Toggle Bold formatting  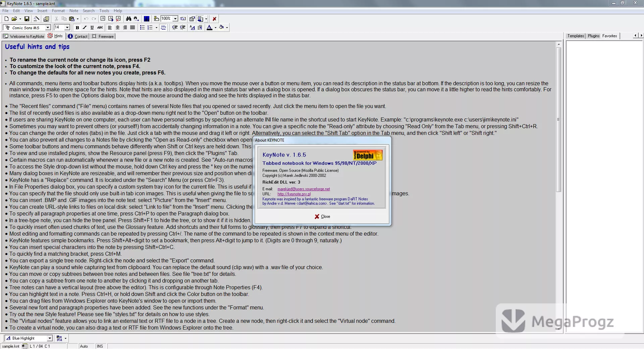tap(77, 27)
